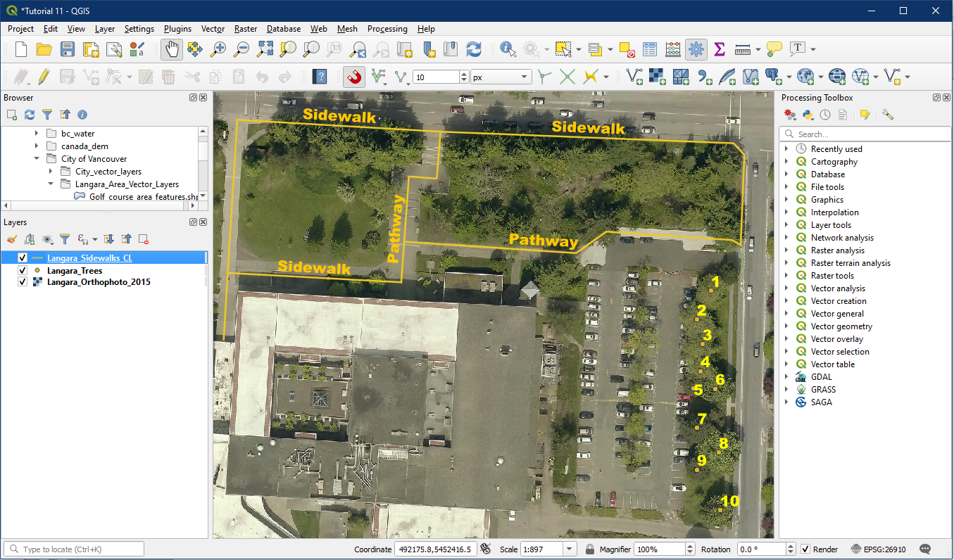Hide the Langara_Trees layer
The image size is (954, 560).
pos(23,271)
